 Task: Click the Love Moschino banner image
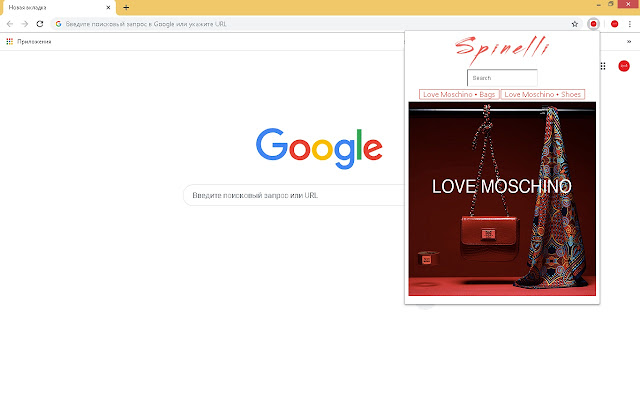(x=502, y=199)
